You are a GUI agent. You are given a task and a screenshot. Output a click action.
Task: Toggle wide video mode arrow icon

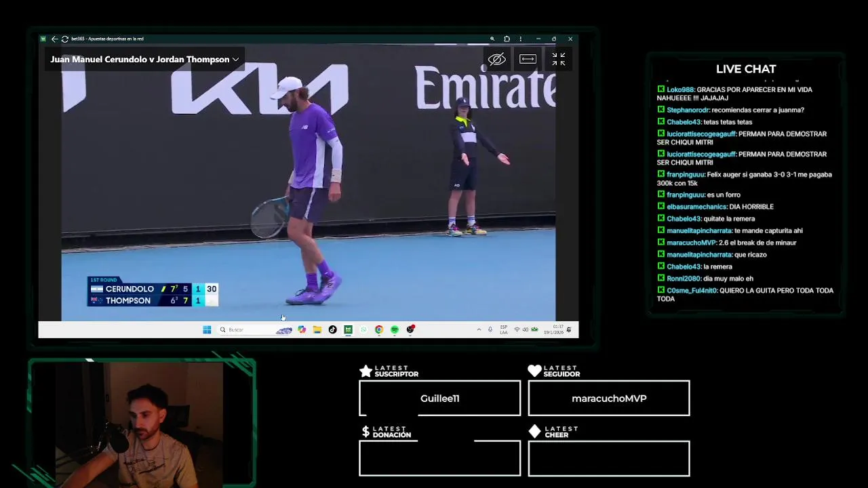(x=528, y=60)
